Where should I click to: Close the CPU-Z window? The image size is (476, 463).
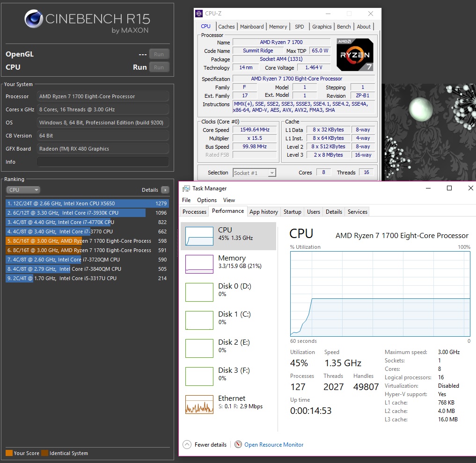(x=371, y=14)
